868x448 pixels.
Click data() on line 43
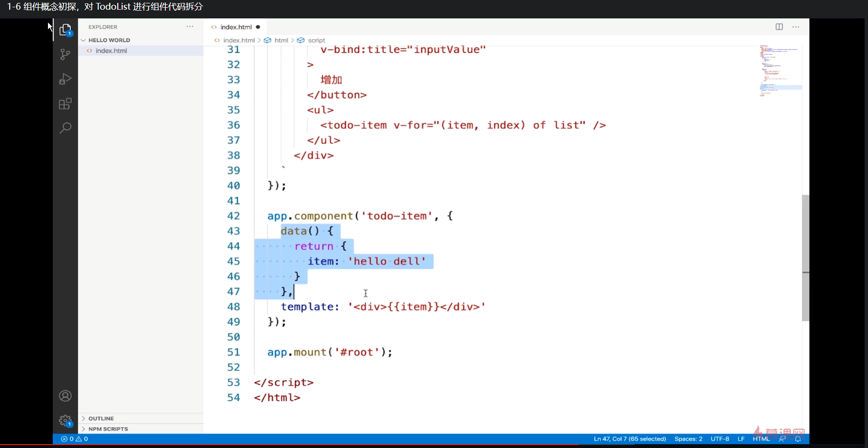click(300, 231)
